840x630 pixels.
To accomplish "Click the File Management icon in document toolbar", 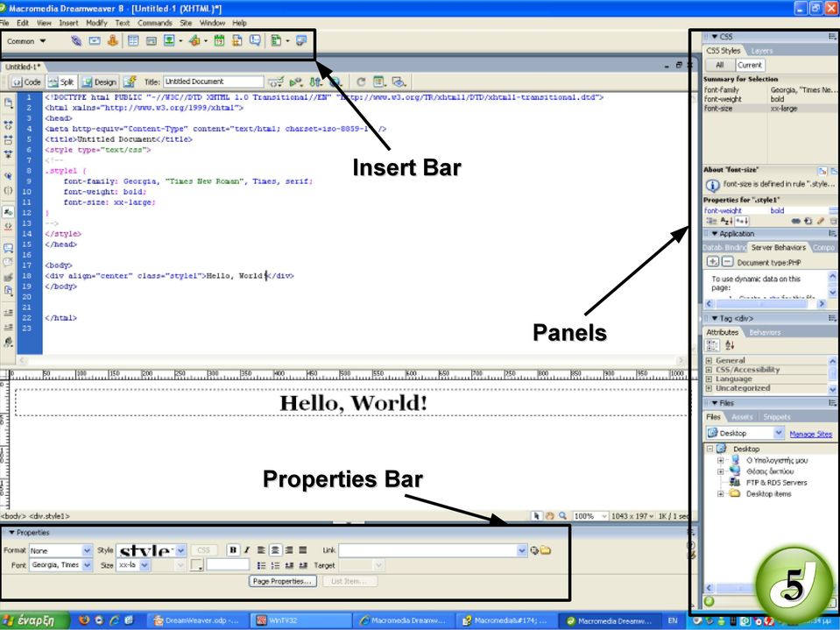I will click(315, 82).
